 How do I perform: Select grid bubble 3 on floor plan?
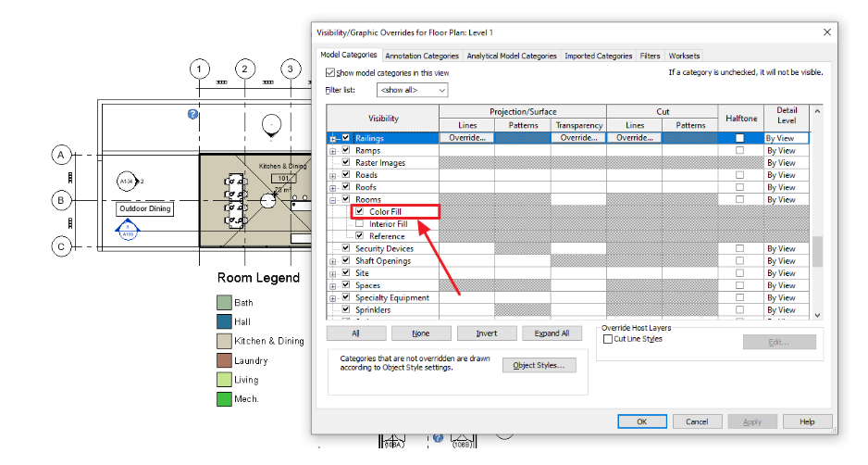point(290,69)
